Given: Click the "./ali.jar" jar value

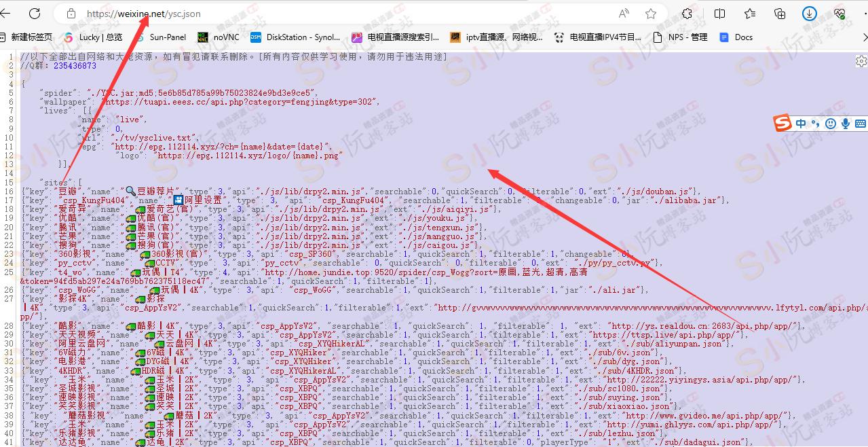Looking at the screenshot, I should click(614, 289).
